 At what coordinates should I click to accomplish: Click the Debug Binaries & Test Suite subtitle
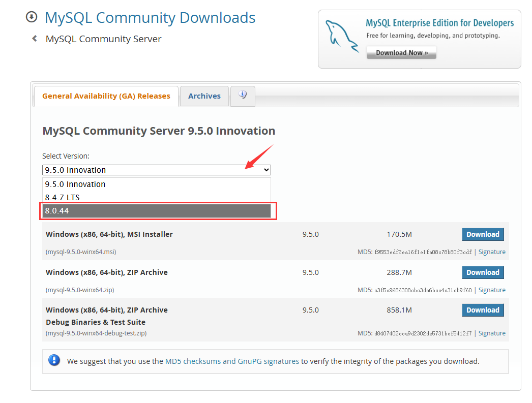pyautogui.click(x=96, y=322)
